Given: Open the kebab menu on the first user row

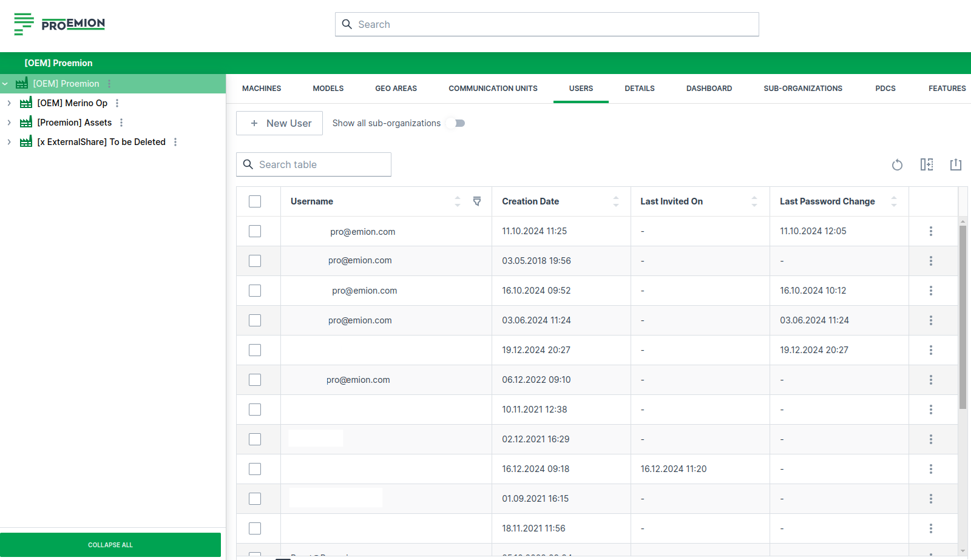Looking at the screenshot, I should coord(931,231).
